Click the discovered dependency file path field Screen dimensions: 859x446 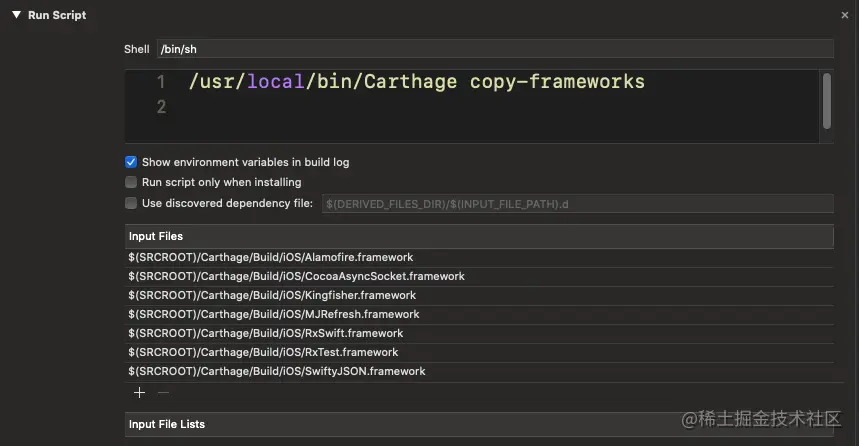(x=577, y=204)
